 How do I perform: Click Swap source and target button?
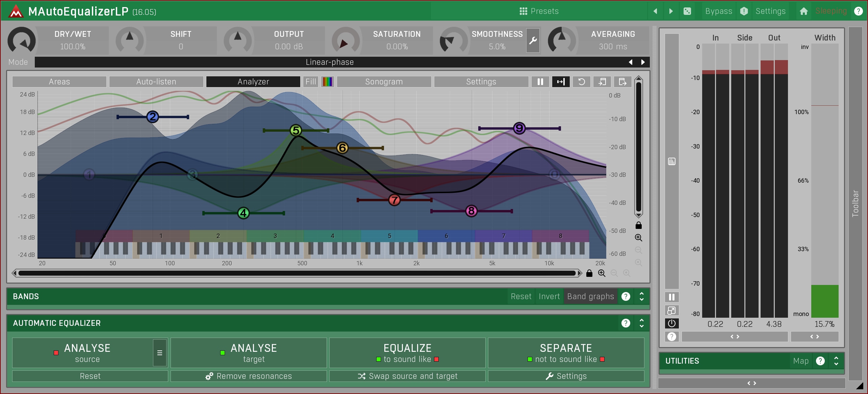pyautogui.click(x=407, y=376)
